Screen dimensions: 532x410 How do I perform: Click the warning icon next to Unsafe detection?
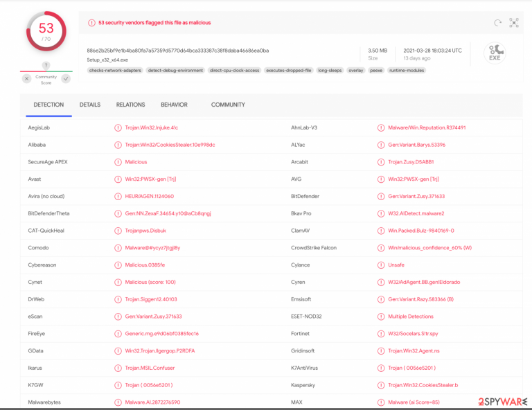click(381, 265)
